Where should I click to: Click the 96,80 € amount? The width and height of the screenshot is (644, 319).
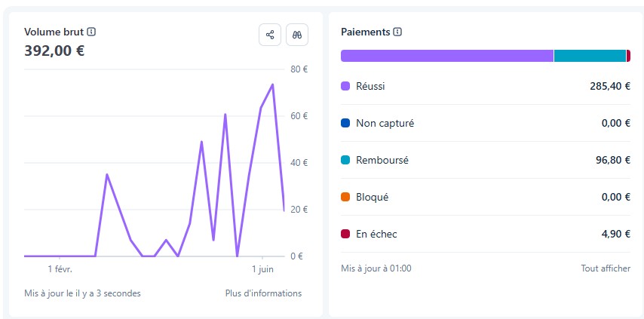tap(613, 160)
